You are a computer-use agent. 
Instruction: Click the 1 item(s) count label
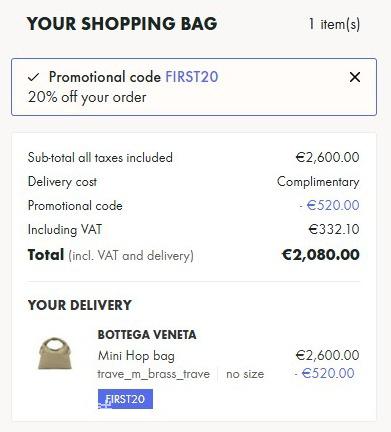[x=334, y=24]
